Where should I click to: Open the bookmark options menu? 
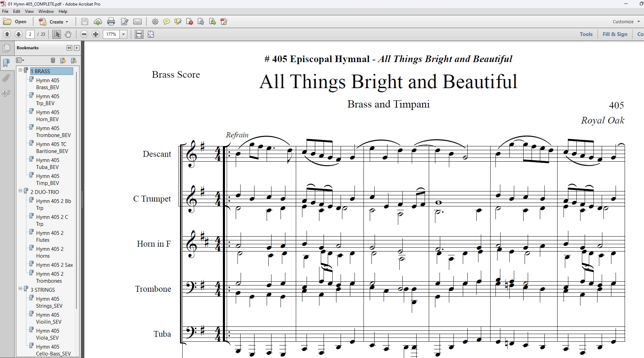coord(20,60)
